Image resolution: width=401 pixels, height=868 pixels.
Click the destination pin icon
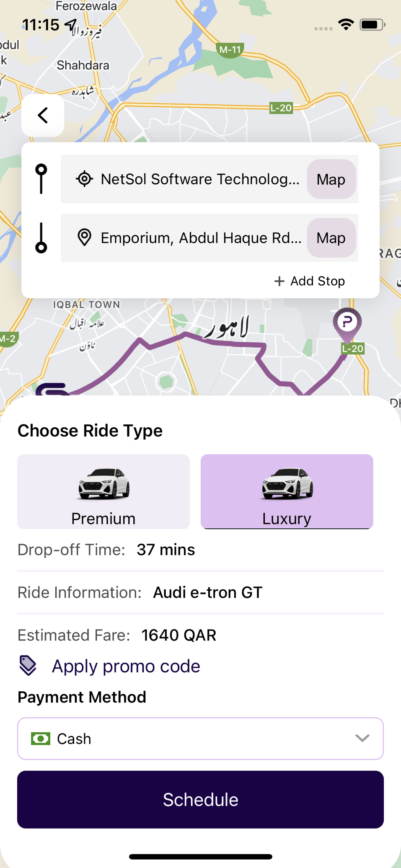click(x=84, y=238)
